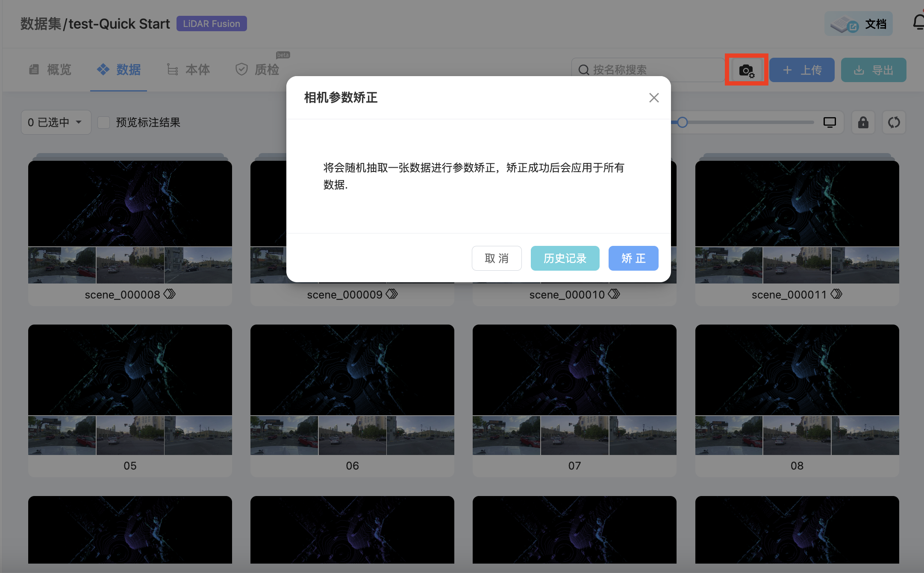Click the scene icon beside scene_000011
The height and width of the screenshot is (573, 924).
(836, 294)
